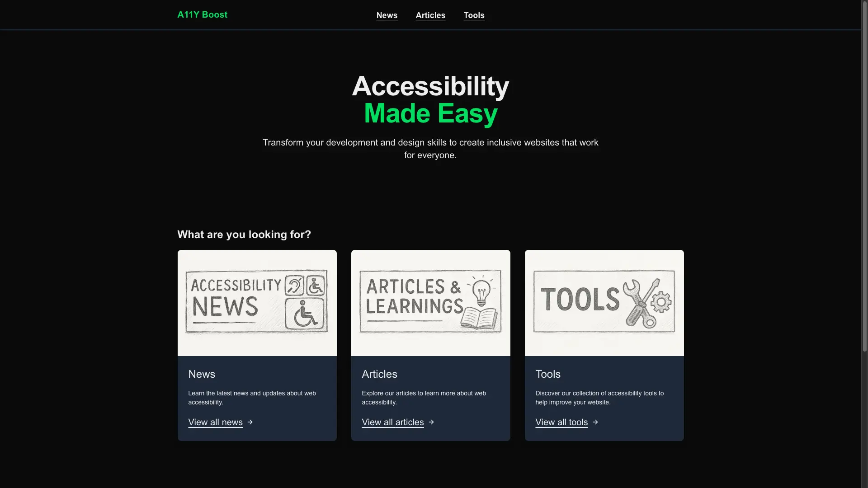
Task: Go to the Tools navigation link
Action: pyautogui.click(x=474, y=15)
